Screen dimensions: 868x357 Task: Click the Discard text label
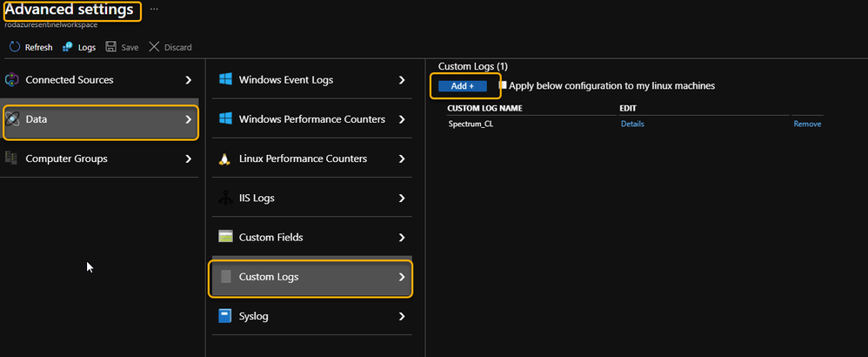[x=177, y=48]
